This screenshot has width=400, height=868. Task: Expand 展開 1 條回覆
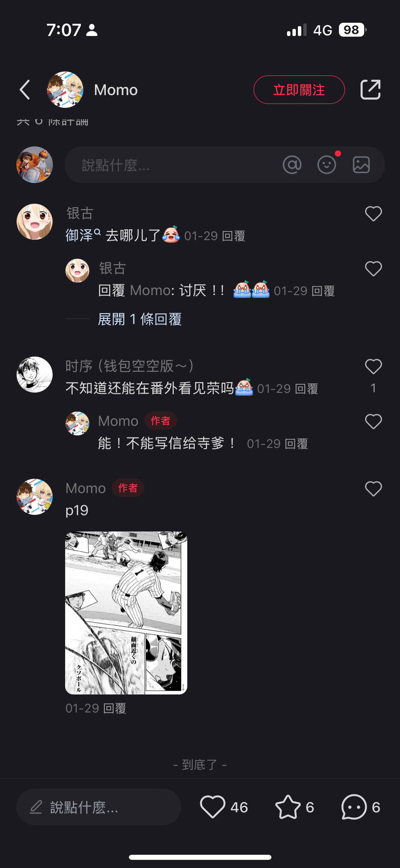pyautogui.click(x=140, y=319)
